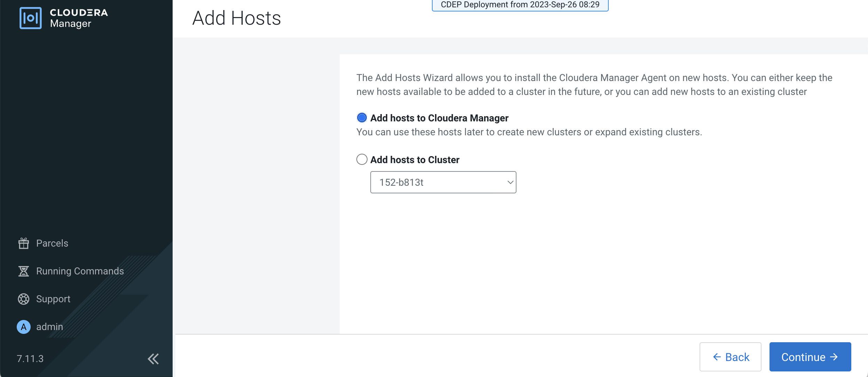Click the 'Add hosts to Cluster' label text

coord(415,160)
